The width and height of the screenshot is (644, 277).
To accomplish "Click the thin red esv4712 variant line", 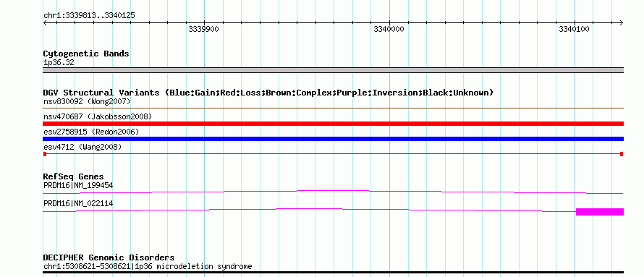I will point(333,154).
